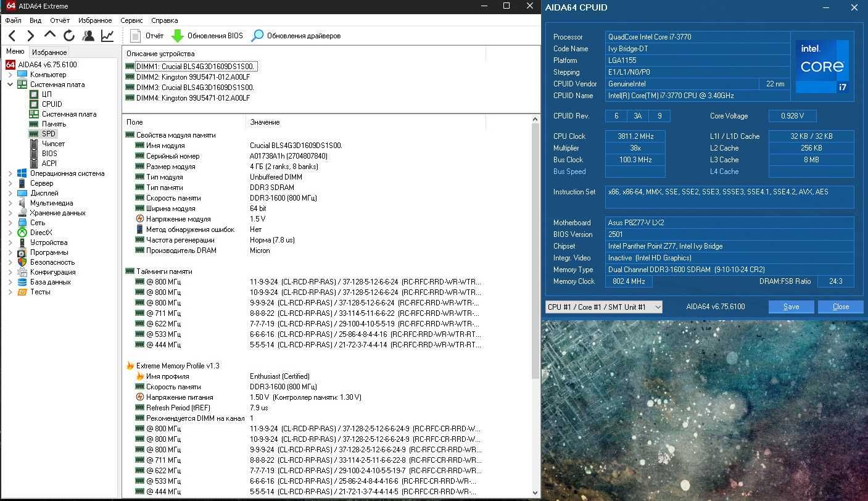Screen dimensions: 868x501
Task: Navigate up with the up arrow toolbar icon
Action: click(x=50, y=36)
